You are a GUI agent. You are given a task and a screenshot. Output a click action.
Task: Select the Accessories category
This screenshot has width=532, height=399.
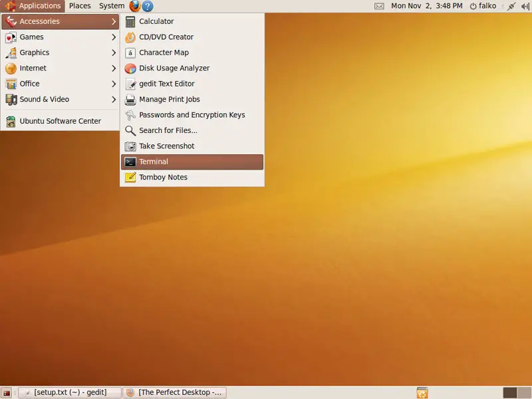pos(61,21)
